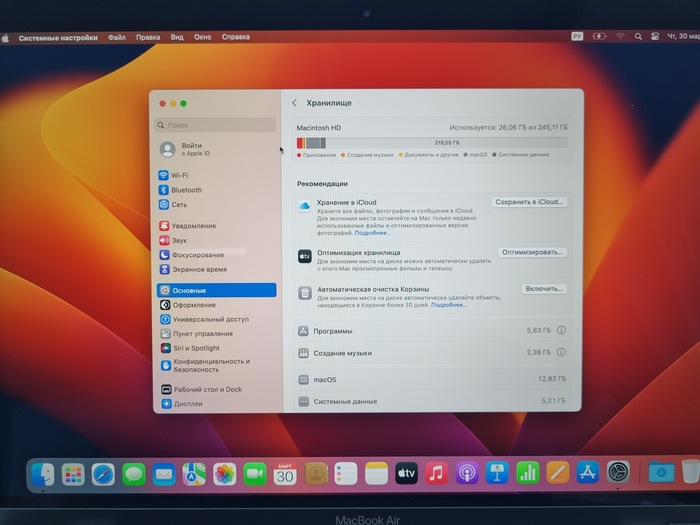Switch input language РУ indicator

click(577, 37)
